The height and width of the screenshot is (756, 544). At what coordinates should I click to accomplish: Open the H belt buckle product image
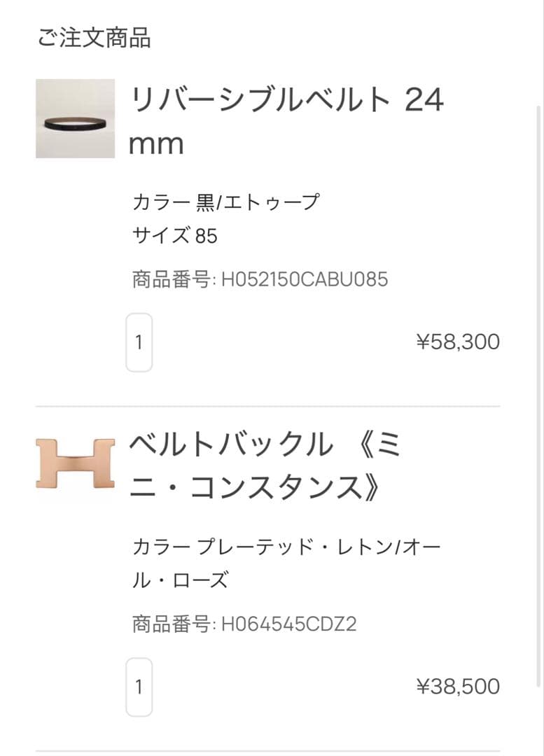(x=75, y=463)
